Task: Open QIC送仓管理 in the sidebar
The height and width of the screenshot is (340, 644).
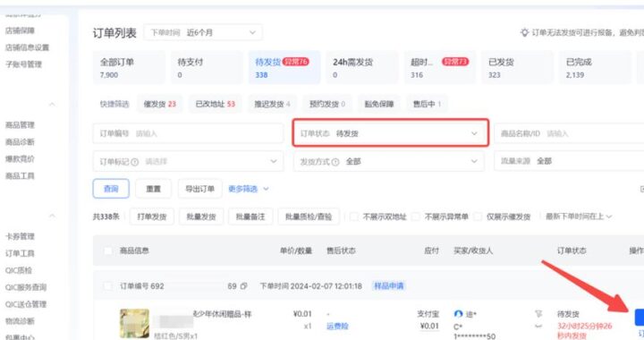Action: coord(26,304)
